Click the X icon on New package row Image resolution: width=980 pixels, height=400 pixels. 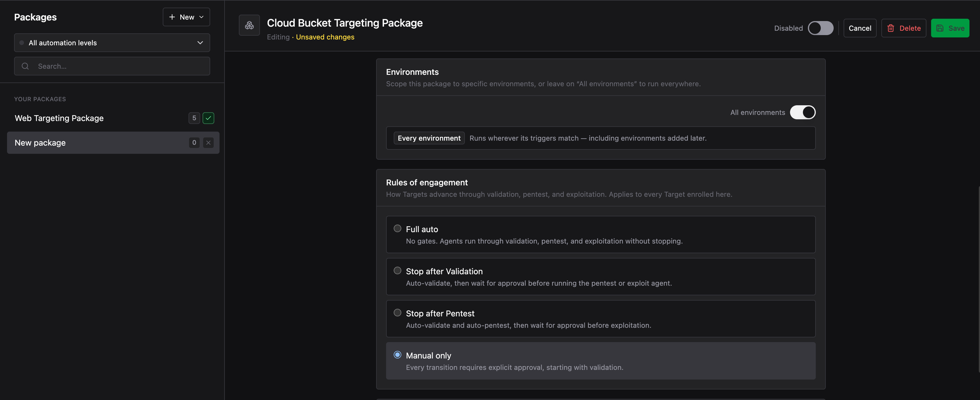(208, 143)
